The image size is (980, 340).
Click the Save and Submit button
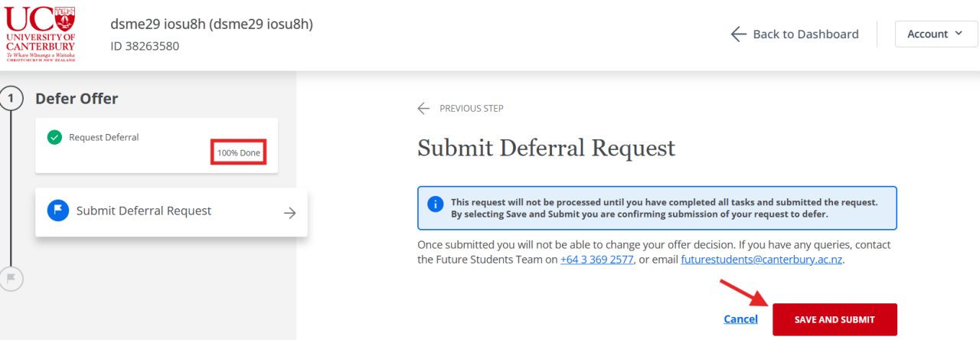835,319
